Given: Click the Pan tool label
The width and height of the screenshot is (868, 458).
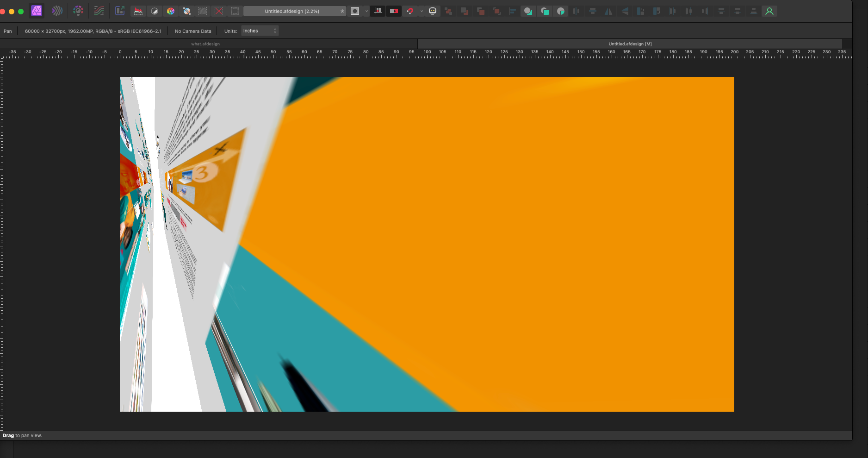Looking at the screenshot, I should (x=8, y=31).
